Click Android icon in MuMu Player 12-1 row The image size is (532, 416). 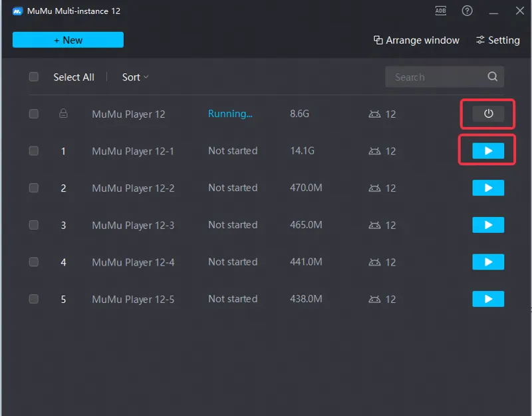(374, 151)
